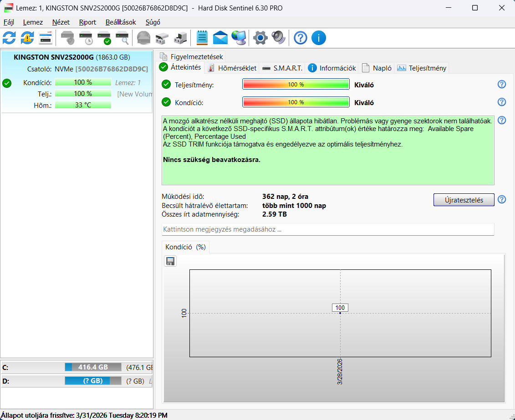Click the question mark help toolbar icon
The height and width of the screenshot is (420, 515).
point(300,38)
